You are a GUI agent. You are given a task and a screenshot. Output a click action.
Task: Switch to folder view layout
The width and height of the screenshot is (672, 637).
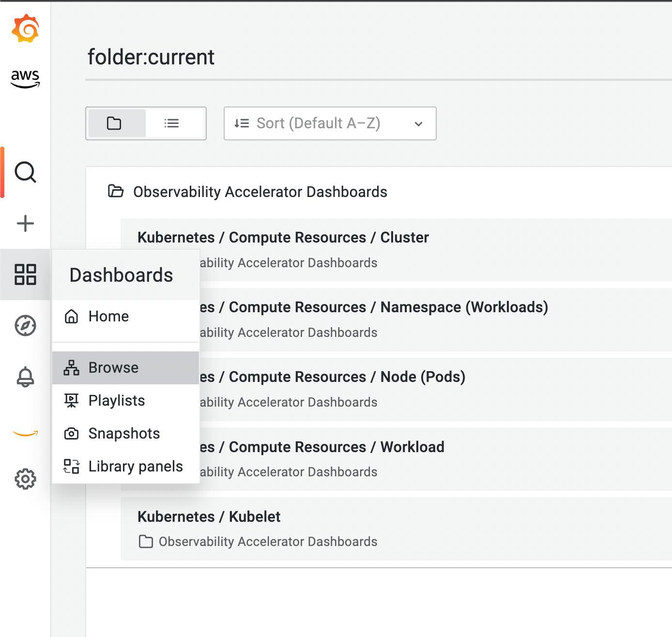point(115,123)
